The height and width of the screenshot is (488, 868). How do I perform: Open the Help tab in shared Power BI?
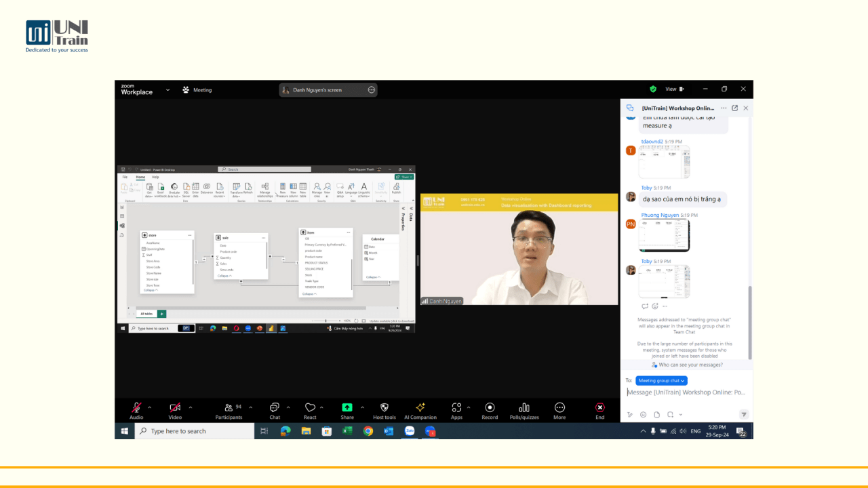(x=155, y=177)
